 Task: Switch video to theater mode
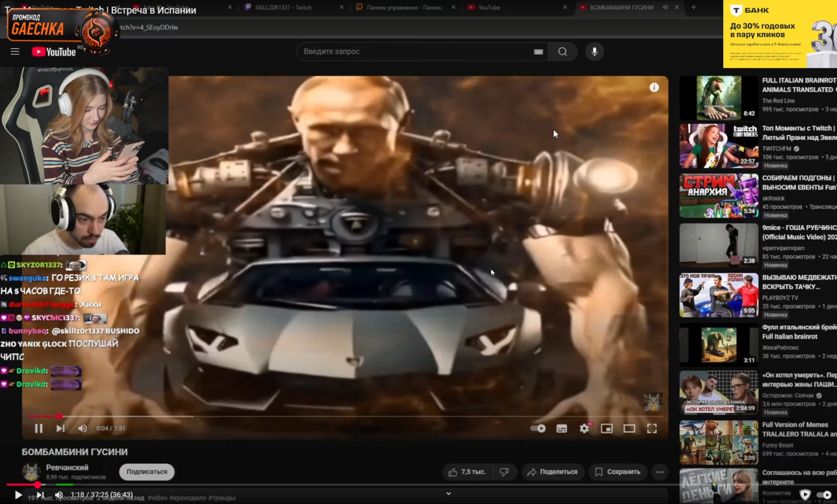pyautogui.click(x=629, y=428)
